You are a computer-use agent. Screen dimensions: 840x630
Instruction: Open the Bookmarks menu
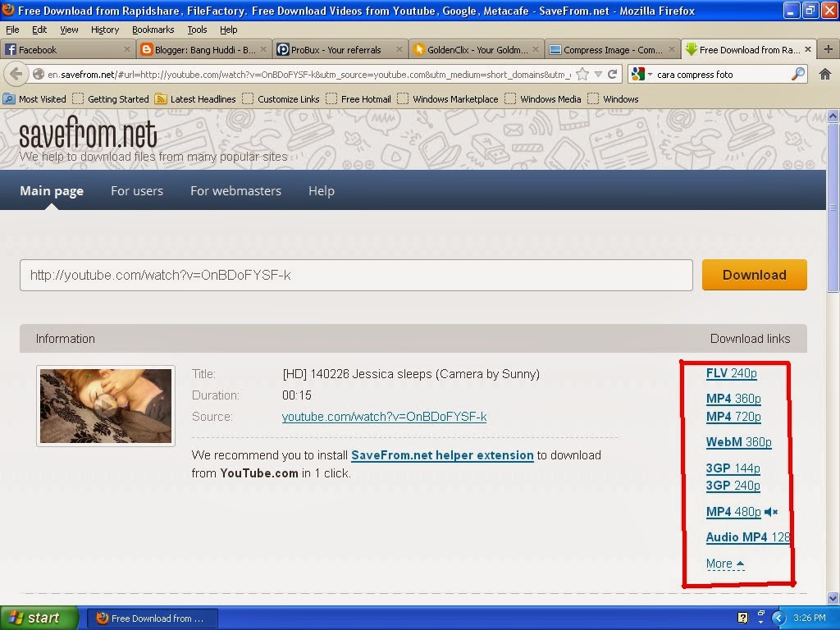tap(153, 30)
